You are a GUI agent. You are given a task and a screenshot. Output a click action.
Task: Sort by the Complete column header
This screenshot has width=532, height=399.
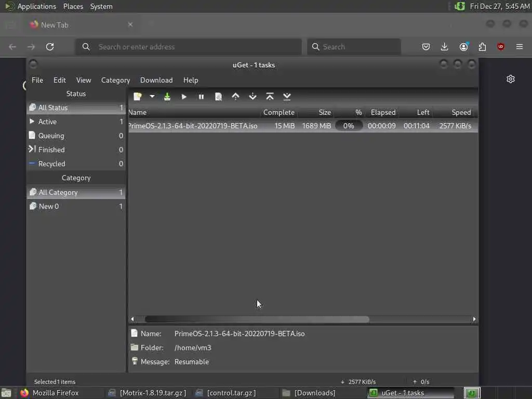[x=279, y=112]
